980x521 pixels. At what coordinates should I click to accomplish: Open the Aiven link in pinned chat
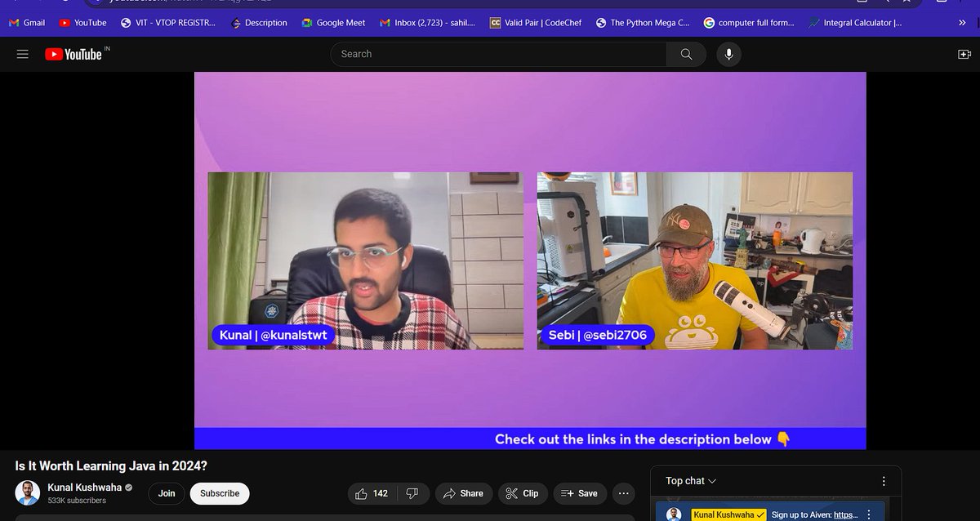(845, 515)
